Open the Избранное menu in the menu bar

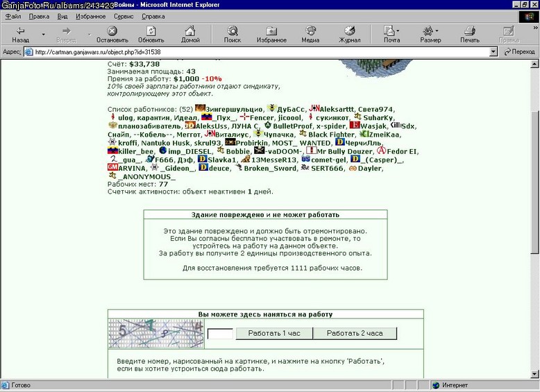point(90,16)
